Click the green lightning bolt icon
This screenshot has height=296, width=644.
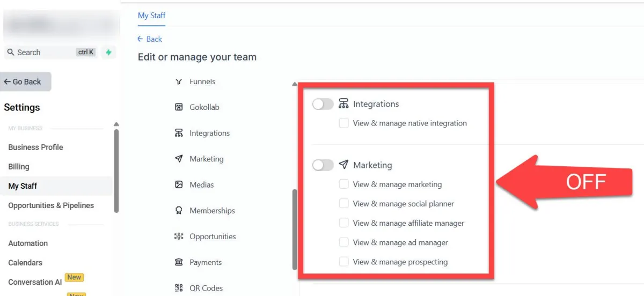[x=109, y=53]
